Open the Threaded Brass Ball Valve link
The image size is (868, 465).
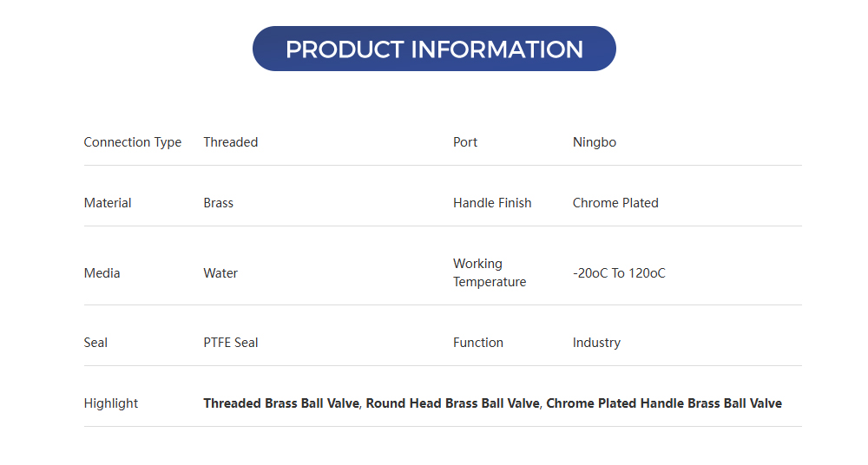pyautogui.click(x=281, y=403)
